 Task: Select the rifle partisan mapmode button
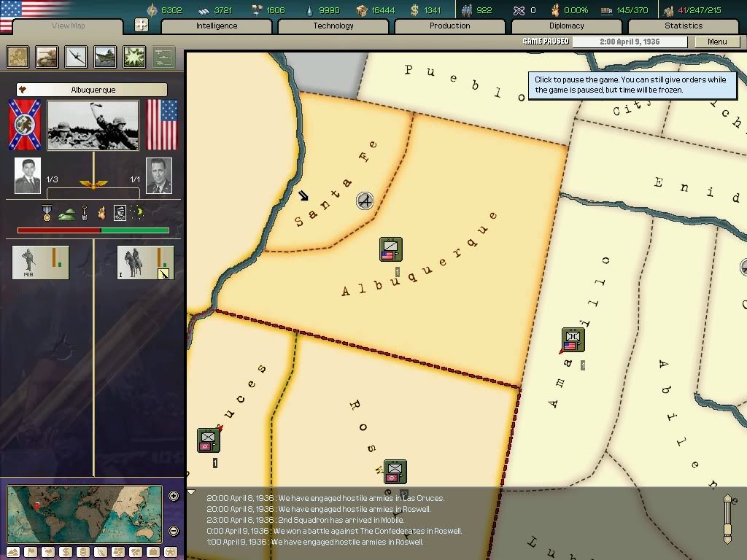click(x=101, y=553)
